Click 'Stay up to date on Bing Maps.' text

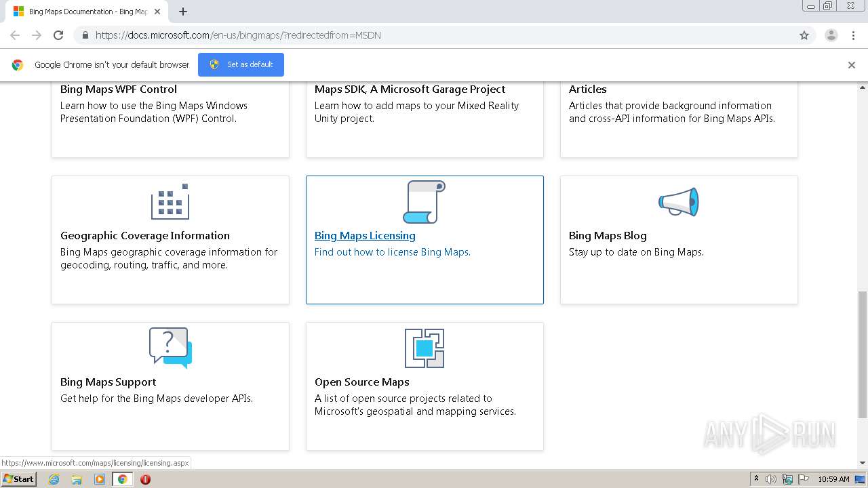tap(636, 252)
